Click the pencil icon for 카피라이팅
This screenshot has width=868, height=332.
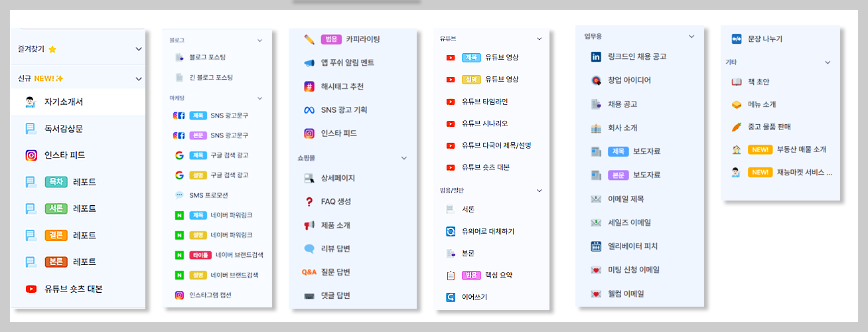[309, 39]
